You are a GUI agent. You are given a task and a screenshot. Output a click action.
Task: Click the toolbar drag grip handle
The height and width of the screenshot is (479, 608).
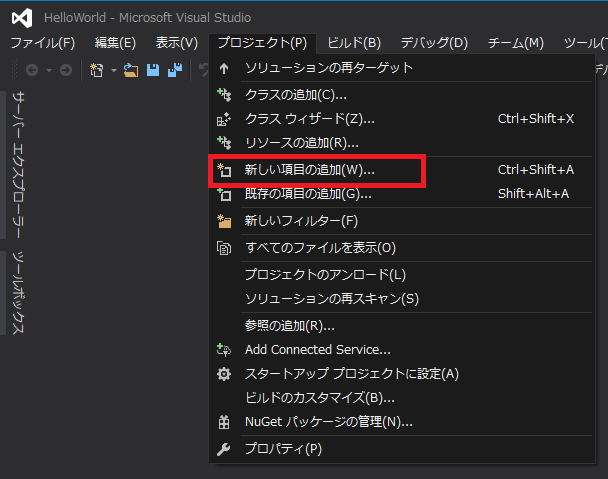pyautogui.click(x=15, y=70)
